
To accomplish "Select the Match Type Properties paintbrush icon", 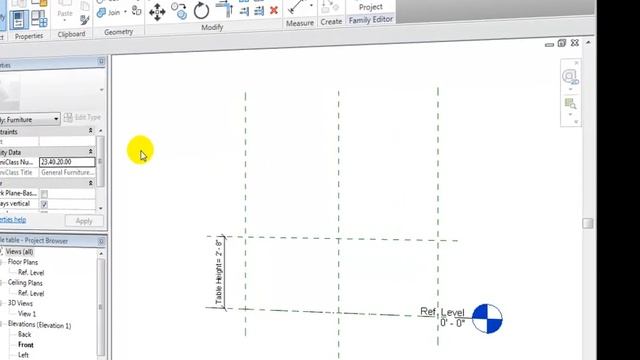I will [x=85, y=19].
